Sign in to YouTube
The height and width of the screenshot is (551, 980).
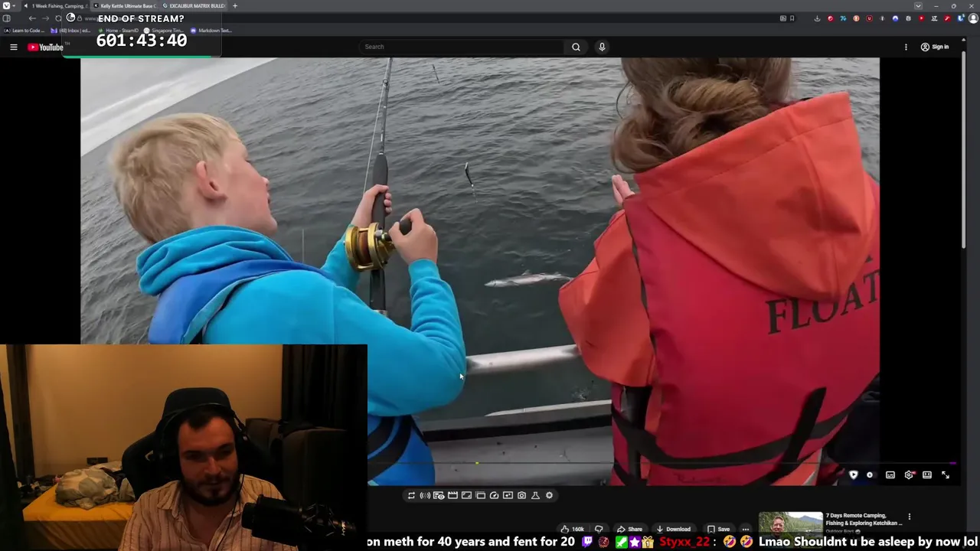[935, 47]
